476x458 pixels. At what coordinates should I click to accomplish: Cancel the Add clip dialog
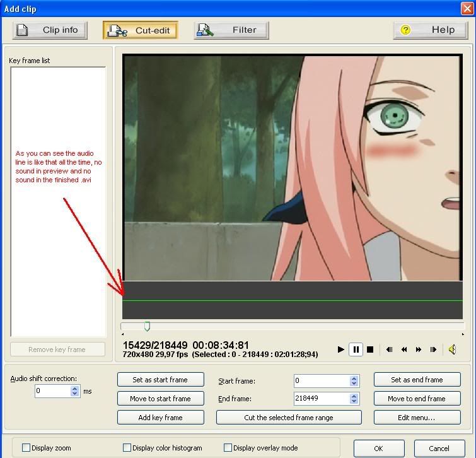click(439, 449)
